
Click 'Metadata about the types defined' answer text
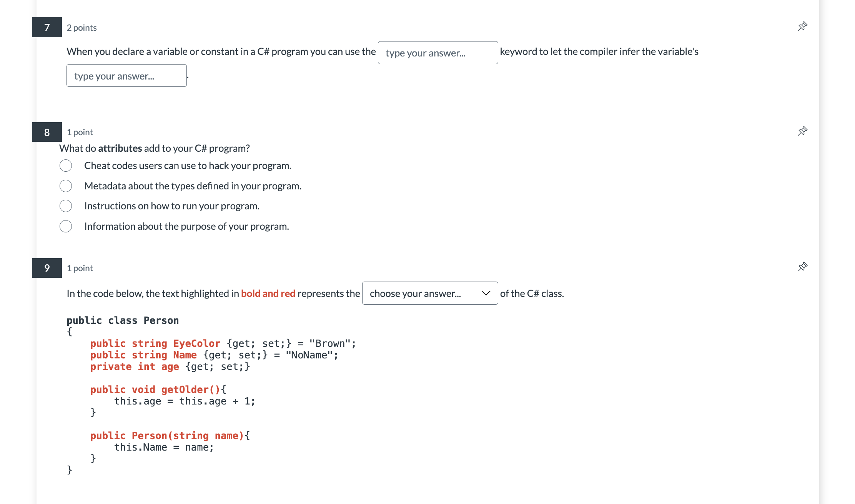[x=193, y=186]
